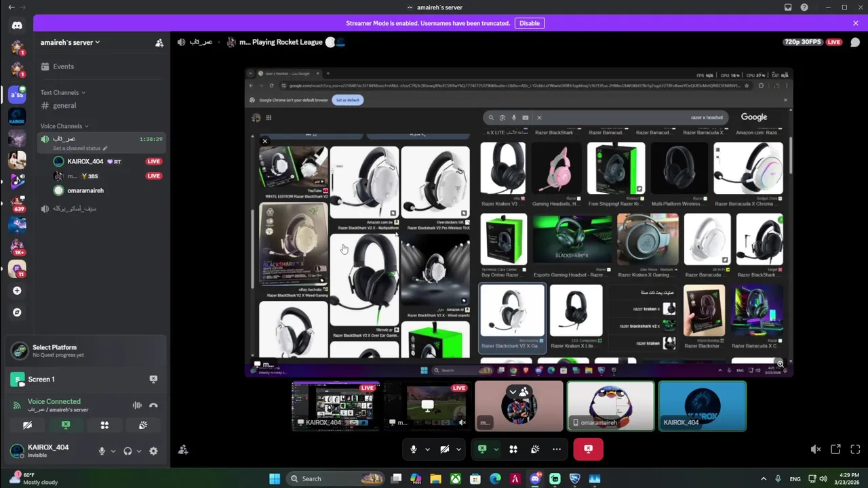Open amaireh's server dropdown menu
This screenshot has width=868, height=488.
tap(71, 42)
